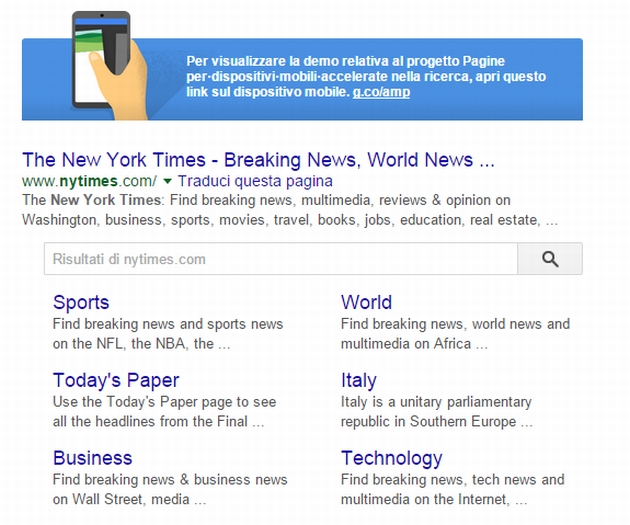The width and height of the screenshot is (630, 525).
Task: Click snippet line 'Washington, business, sports, movies'
Action: coord(143,220)
